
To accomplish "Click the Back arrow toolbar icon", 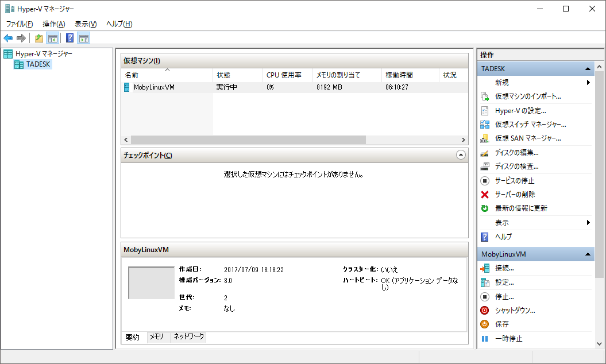I will tap(8, 38).
